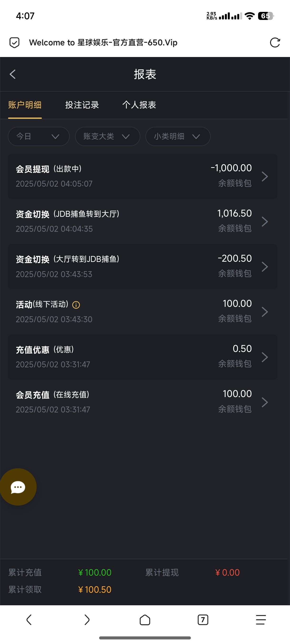The height and width of the screenshot is (644, 290).
Task: Open the 账变大类 category dropdown
Action: (x=107, y=136)
